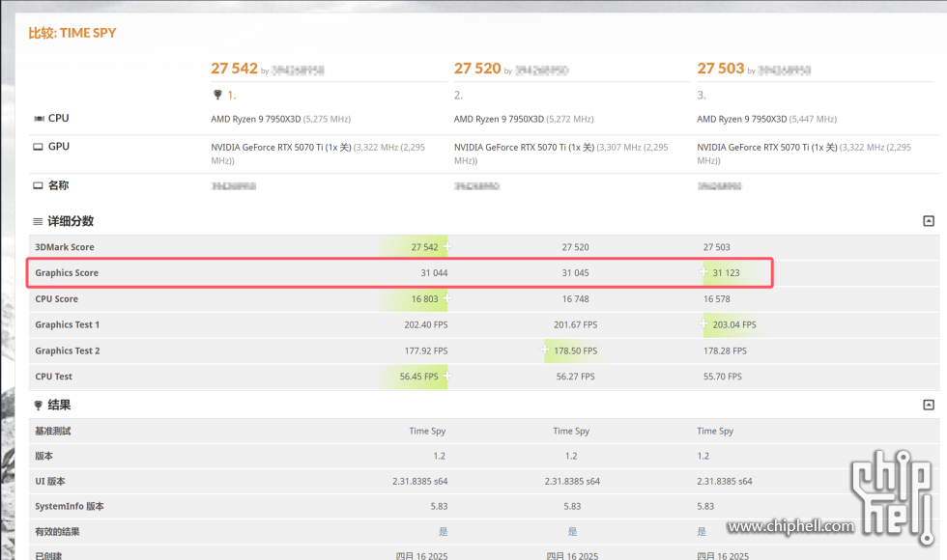Click the CPU Score value 16 748
947x560 pixels.
click(x=576, y=299)
